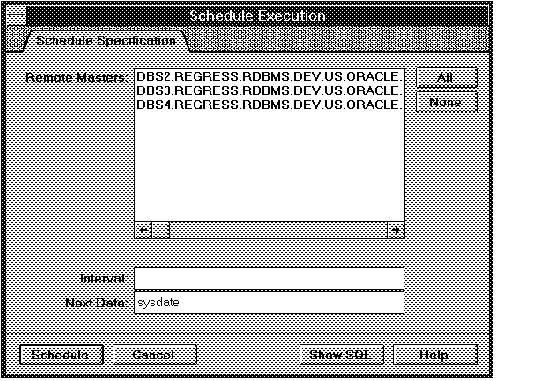
Task: Choose All remote masters button
Action: pyautogui.click(x=446, y=78)
